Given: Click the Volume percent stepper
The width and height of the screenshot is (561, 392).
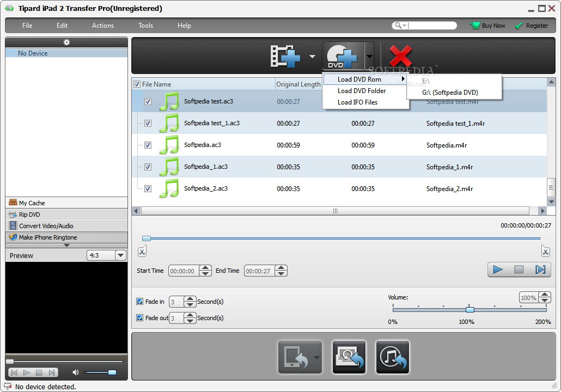Looking at the screenshot, I should (545, 298).
